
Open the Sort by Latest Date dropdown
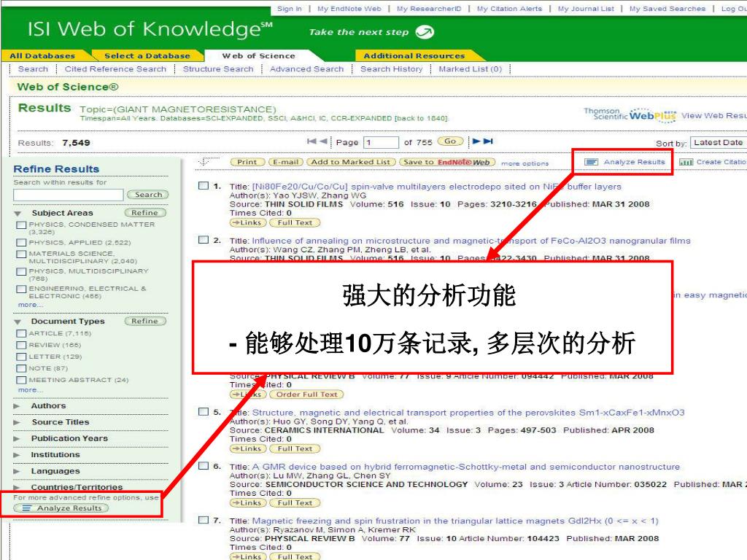[x=718, y=142]
